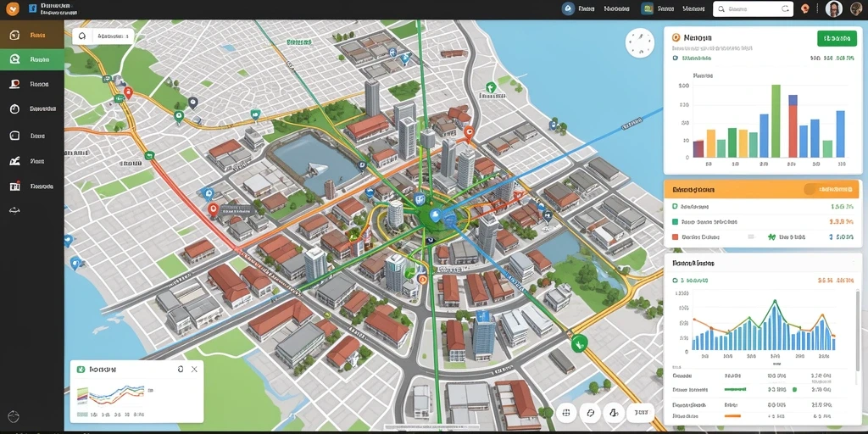Screen dimensions: 868x434
Task: Select the dark gray pin on street grid
Action: pyautogui.click(x=192, y=102)
